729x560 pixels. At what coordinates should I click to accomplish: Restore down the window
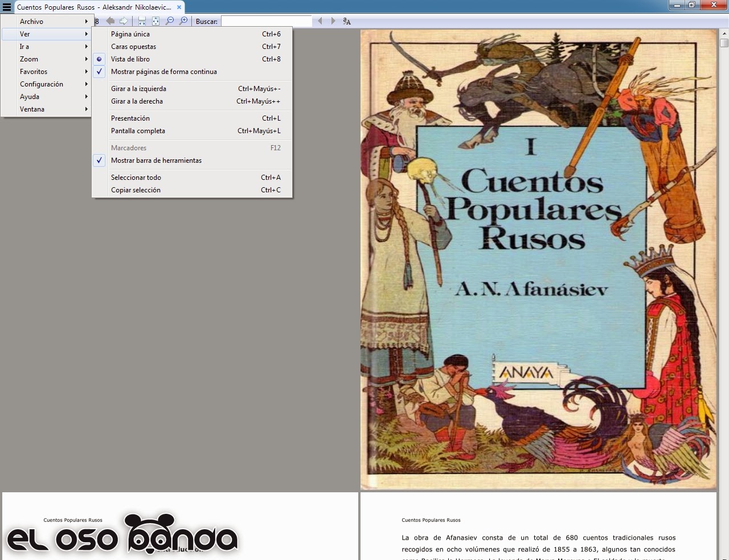[692, 5]
